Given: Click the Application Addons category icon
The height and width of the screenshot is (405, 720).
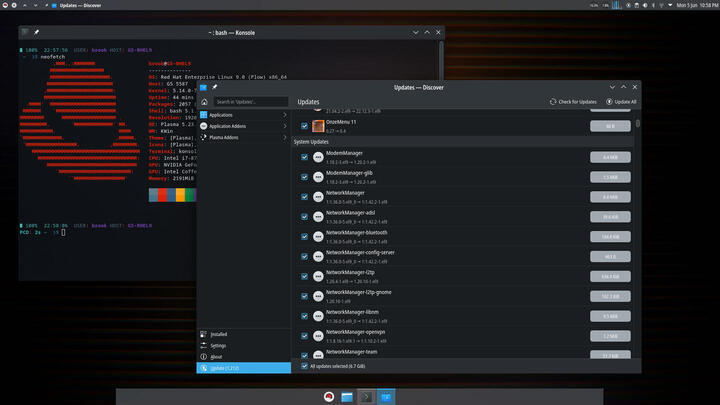Looking at the screenshot, I should (203, 126).
